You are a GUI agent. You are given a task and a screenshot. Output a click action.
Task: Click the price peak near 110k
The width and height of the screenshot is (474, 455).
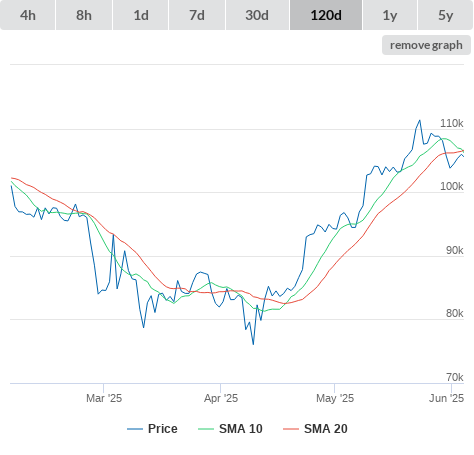420,120
